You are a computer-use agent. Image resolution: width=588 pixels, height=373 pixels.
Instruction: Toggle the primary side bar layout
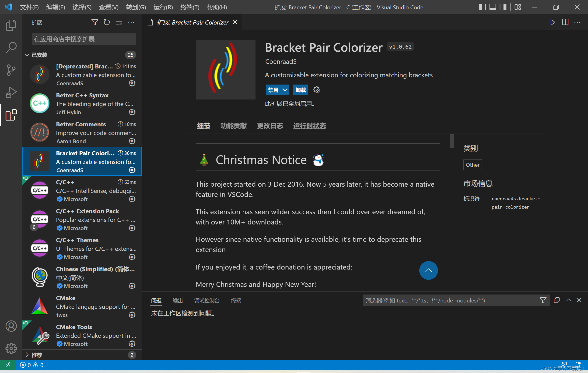click(x=482, y=7)
